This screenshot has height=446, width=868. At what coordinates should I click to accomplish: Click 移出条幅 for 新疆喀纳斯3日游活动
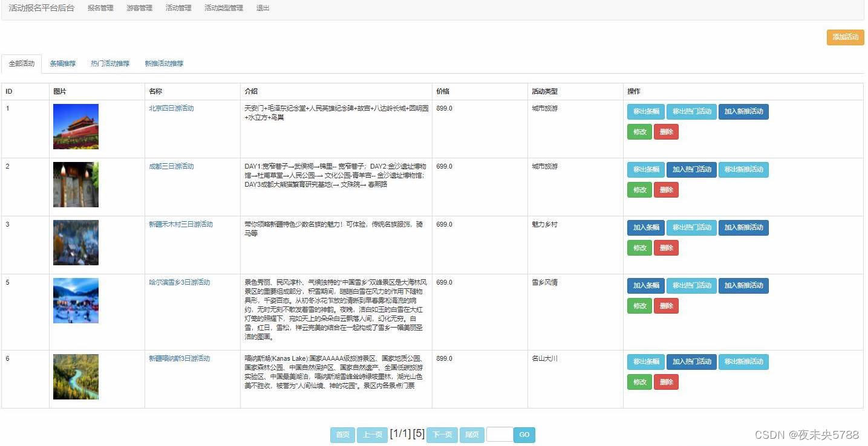pos(646,362)
